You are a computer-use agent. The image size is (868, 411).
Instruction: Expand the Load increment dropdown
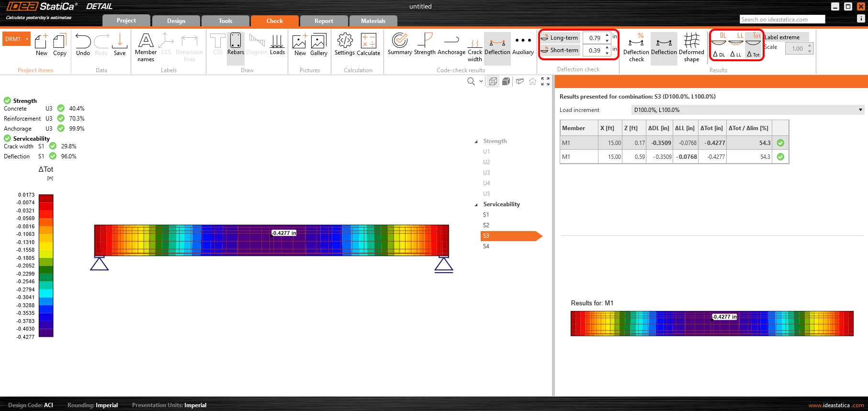[860, 110]
